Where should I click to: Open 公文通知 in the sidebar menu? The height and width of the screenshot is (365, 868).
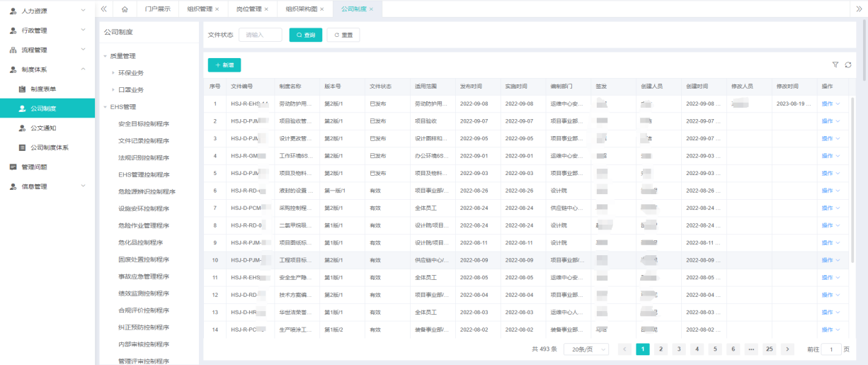47,128
